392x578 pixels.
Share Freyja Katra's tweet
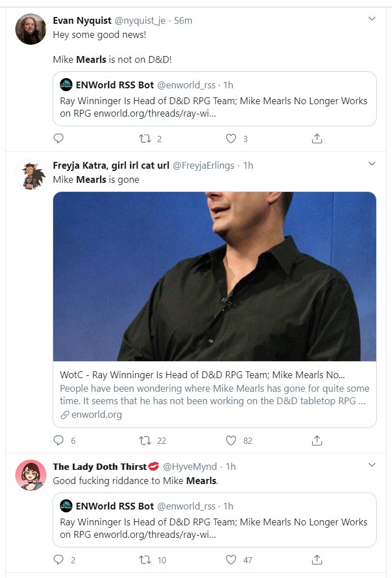point(317,440)
